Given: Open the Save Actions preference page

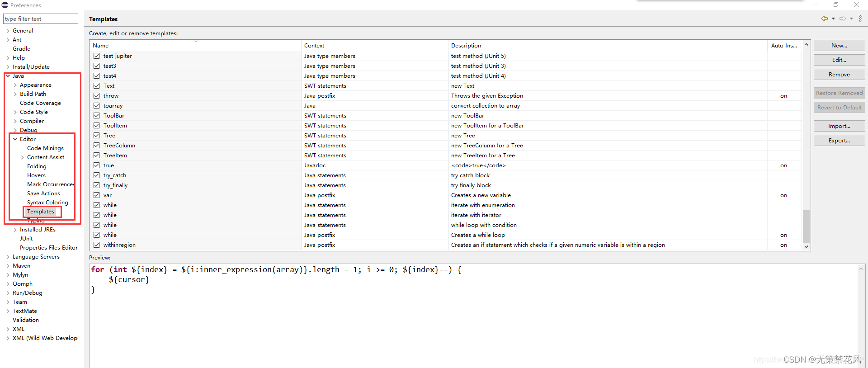Looking at the screenshot, I should tap(43, 193).
